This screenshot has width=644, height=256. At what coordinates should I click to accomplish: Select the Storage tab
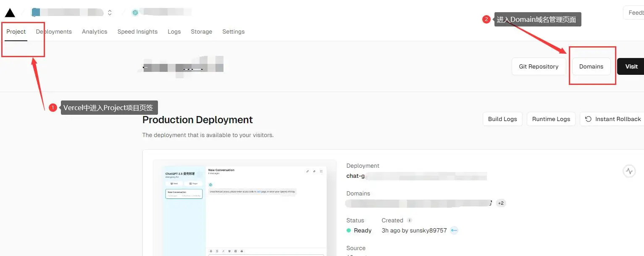point(201,32)
